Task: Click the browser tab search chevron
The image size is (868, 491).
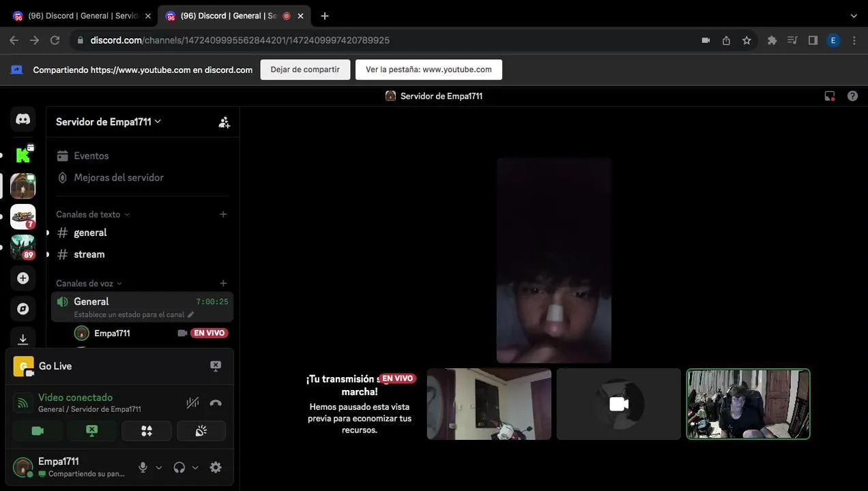Action: (x=854, y=16)
